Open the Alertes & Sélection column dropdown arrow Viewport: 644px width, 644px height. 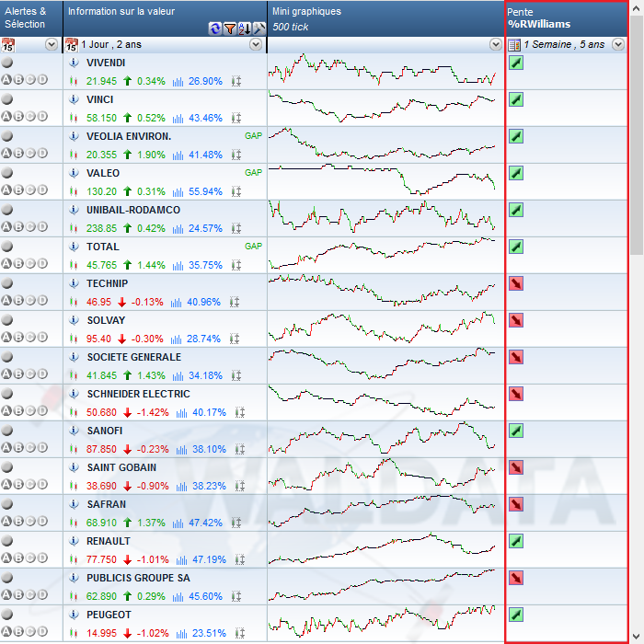(x=52, y=44)
